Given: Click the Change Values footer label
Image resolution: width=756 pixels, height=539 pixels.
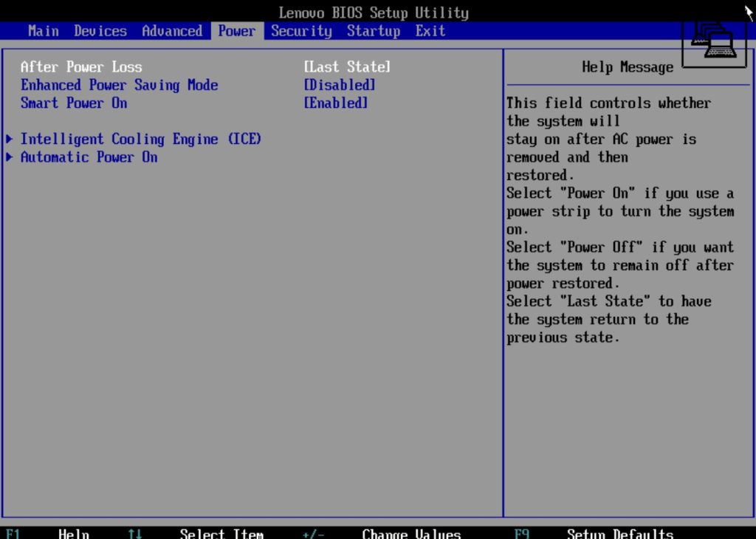Looking at the screenshot, I should [411, 533].
